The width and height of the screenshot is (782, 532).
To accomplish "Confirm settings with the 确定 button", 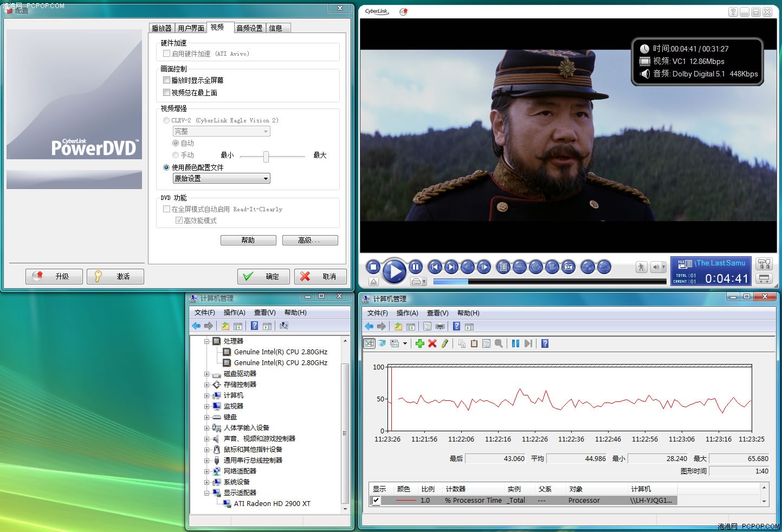I will coord(263,276).
